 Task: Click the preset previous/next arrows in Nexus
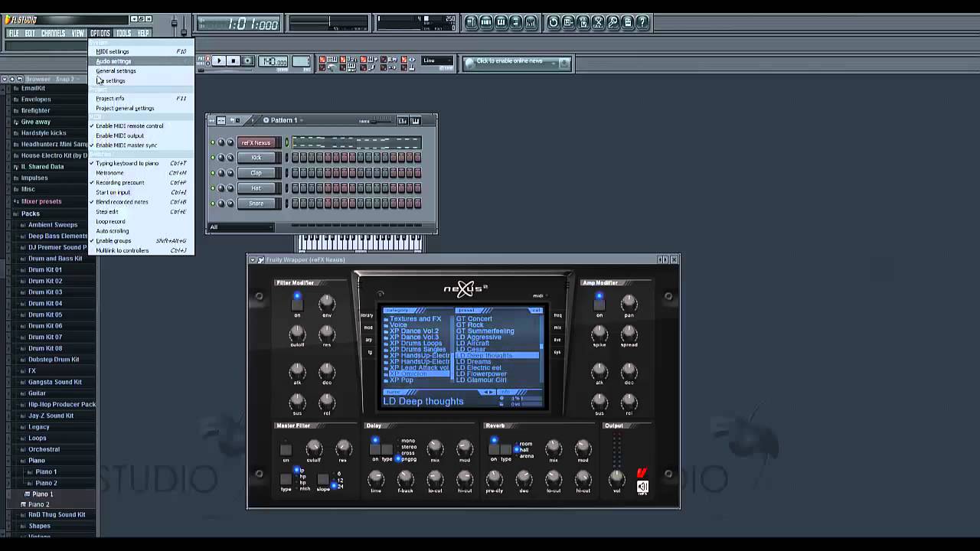[488, 392]
